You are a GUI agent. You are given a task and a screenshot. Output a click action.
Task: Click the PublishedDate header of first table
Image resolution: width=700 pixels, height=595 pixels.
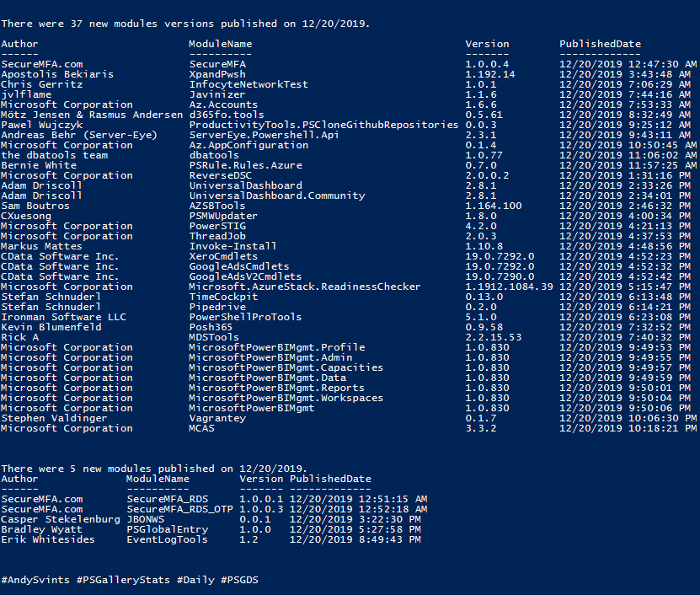pos(601,44)
